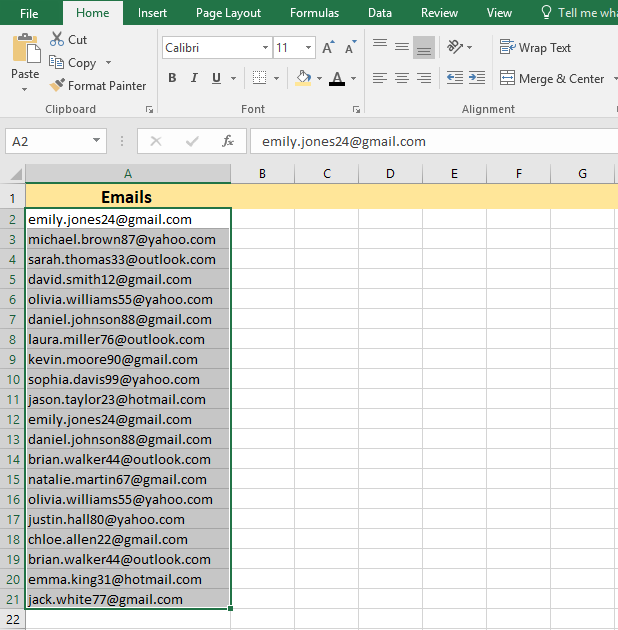Toggle Bold formatting

[172, 78]
